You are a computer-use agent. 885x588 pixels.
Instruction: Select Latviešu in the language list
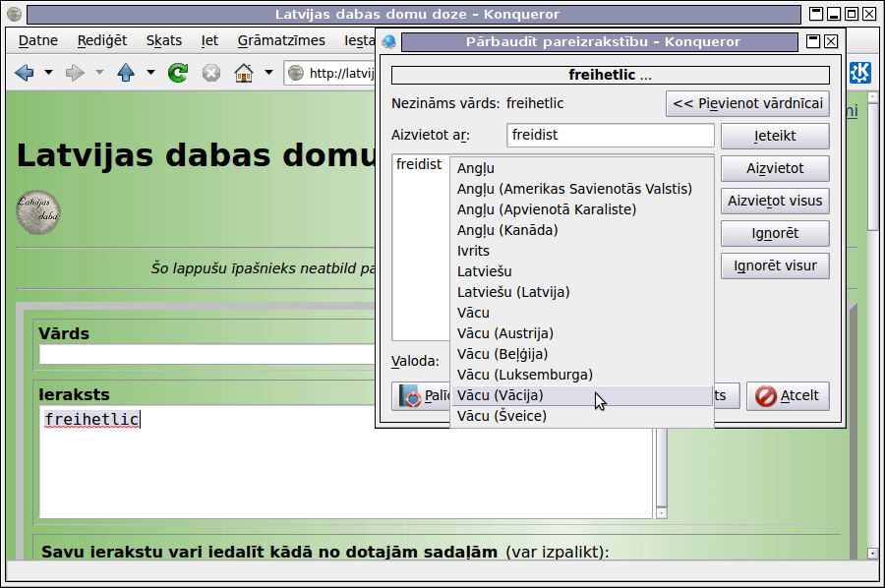tap(581, 272)
